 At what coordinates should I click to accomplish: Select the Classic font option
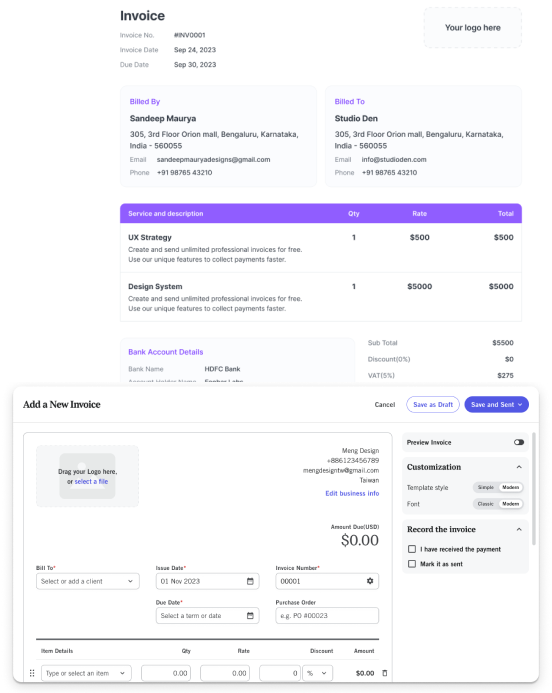tap(486, 504)
